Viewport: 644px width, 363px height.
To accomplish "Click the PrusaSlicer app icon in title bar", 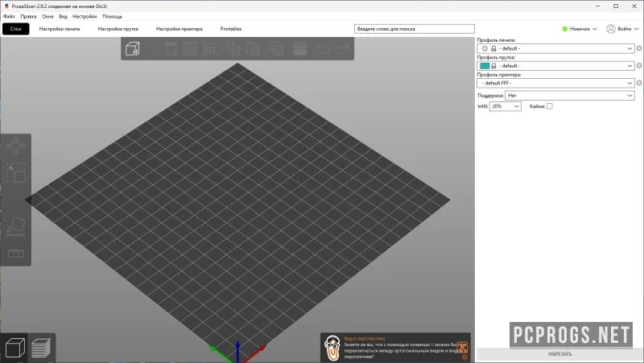I will click(6, 6).
